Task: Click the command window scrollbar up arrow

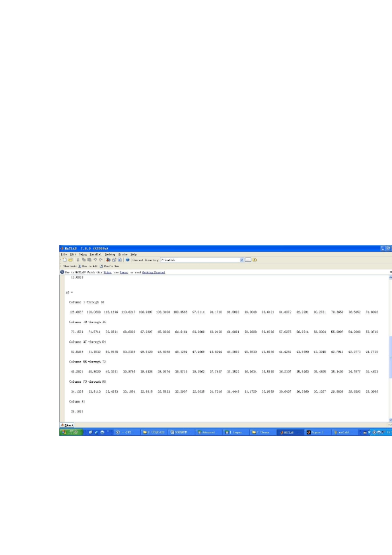Action: tap(390, 277)
